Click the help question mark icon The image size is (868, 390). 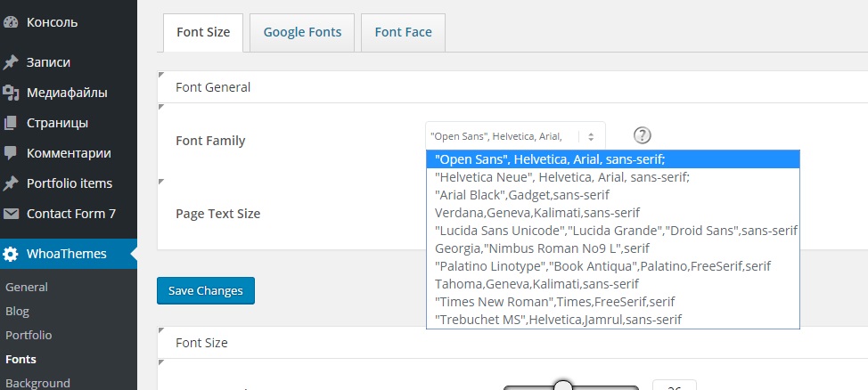click(643, 135)
